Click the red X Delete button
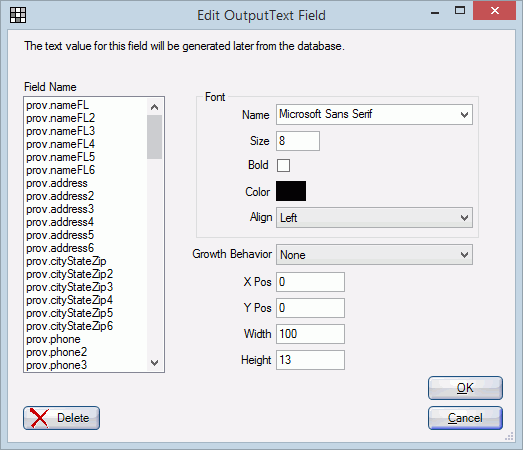This screenshot has height=450, width=523. [61, 418]
